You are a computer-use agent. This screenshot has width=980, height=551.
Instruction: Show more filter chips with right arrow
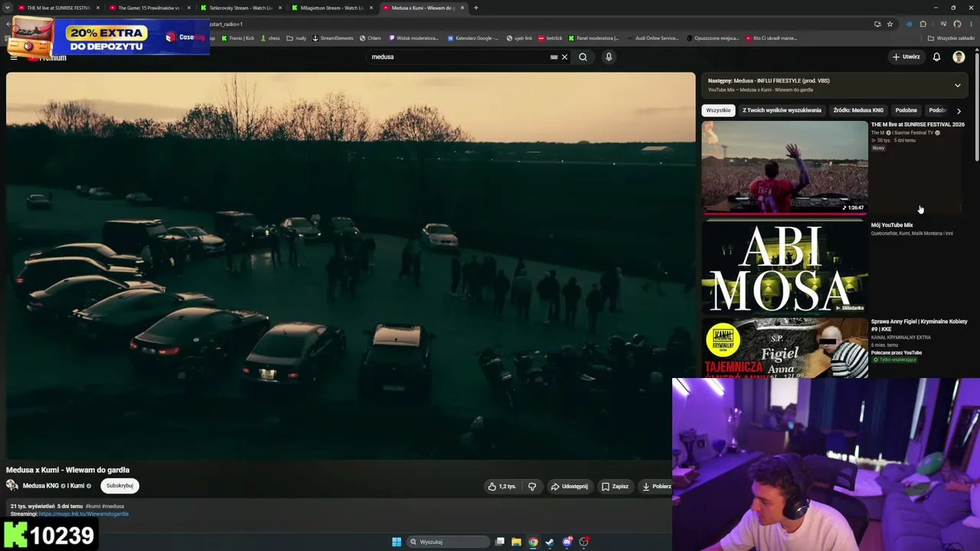[959, 111]
